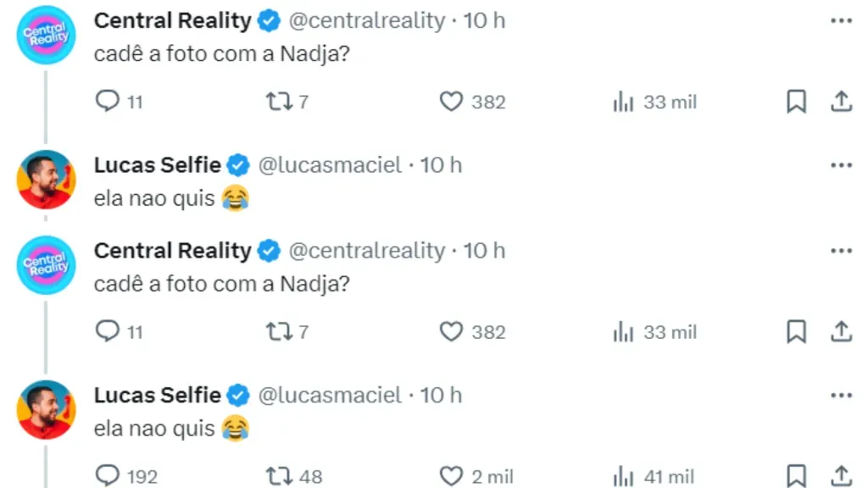The width and height of the screenshot is (868, 488).
Task: Open the more options menu on the first tweet
Action: 842,19
